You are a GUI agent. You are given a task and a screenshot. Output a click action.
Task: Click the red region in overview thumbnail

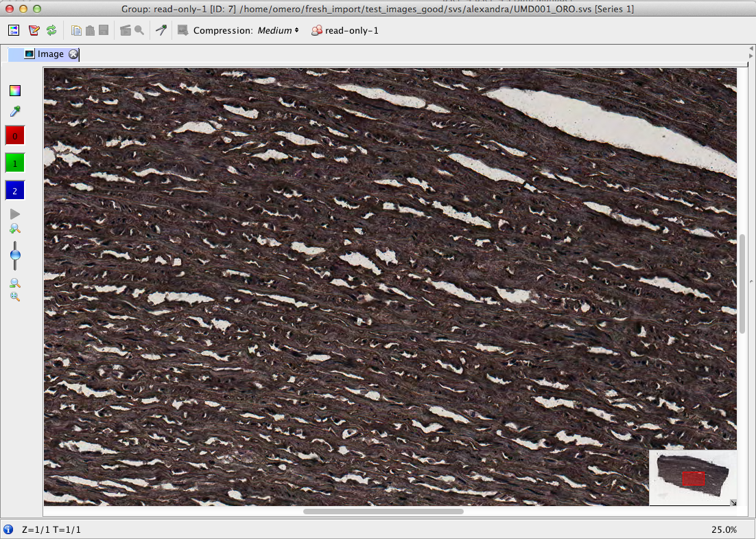(x=694, y=479)
